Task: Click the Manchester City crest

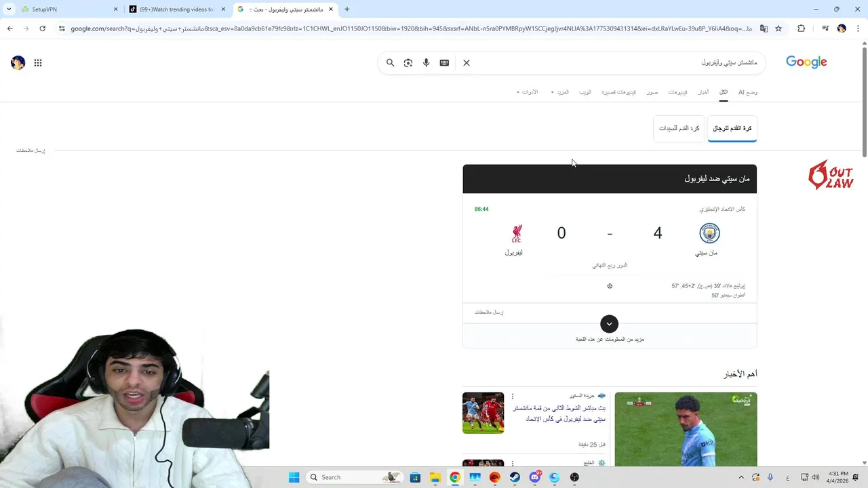Action: tap(709, 233)
